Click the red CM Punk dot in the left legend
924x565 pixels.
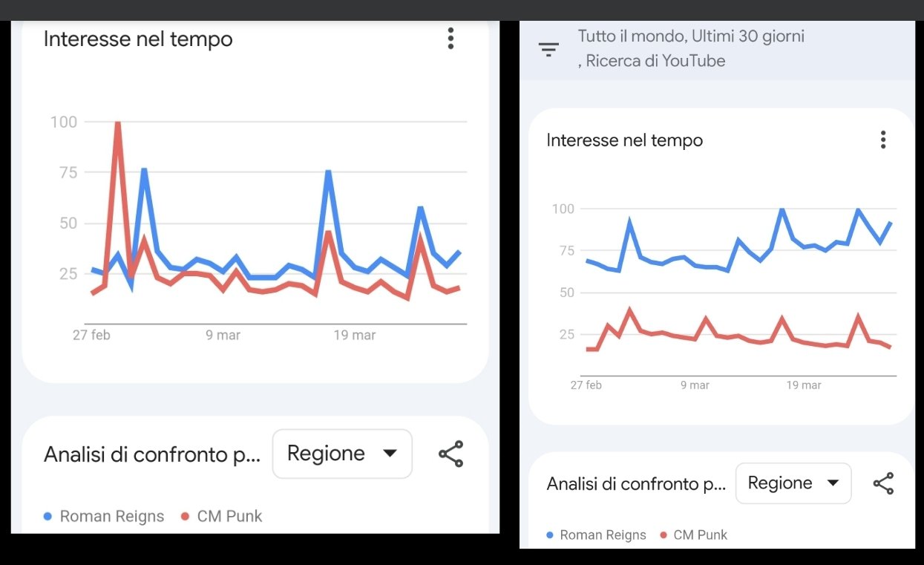pos(186,516)
